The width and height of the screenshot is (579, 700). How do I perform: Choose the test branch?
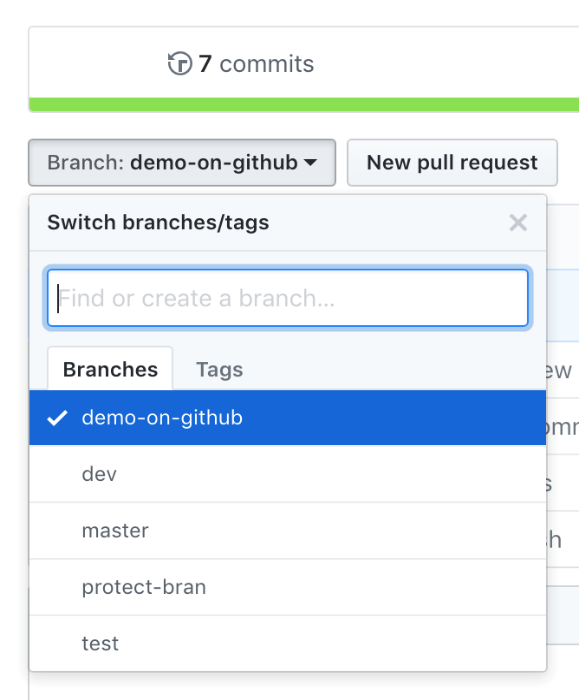(x=287, y=643)
